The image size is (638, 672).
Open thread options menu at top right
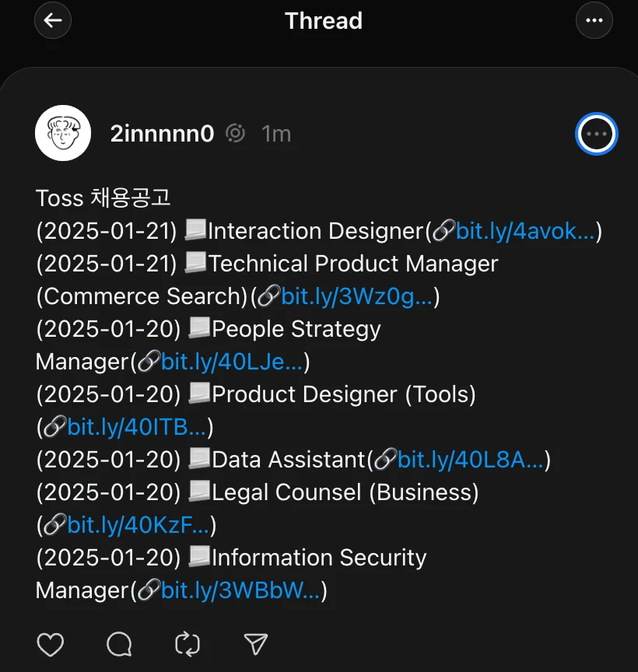pos(594,20)
